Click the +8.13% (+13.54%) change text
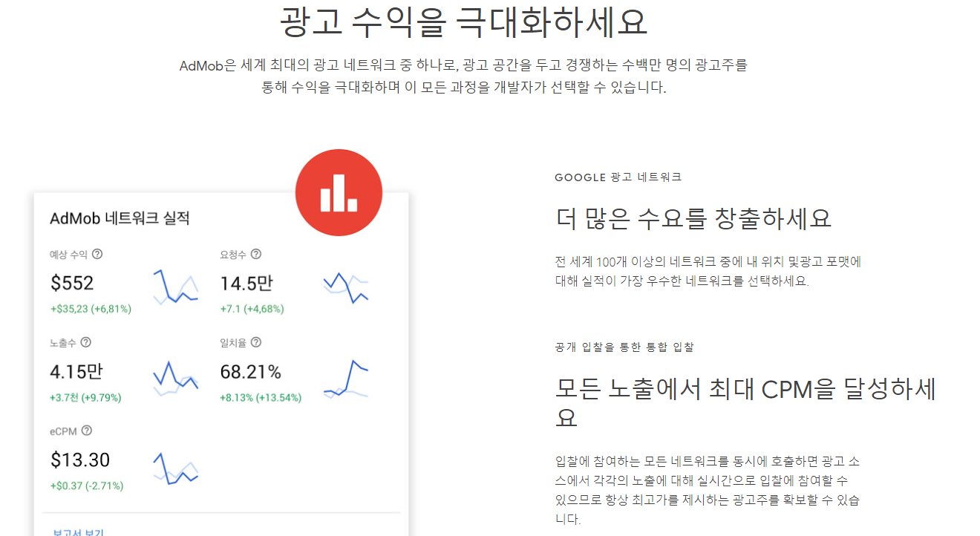Image resolution: width=980 pixels, height=536 pixels. click(x=261, y=397)
